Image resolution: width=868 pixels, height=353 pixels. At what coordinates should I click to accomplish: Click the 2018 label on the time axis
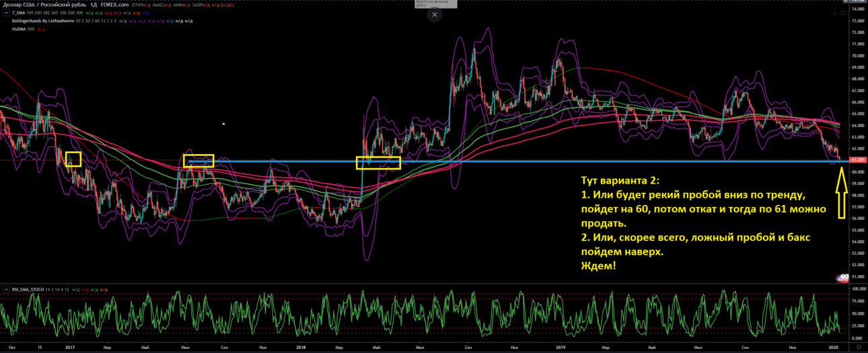tap(301, 346)
